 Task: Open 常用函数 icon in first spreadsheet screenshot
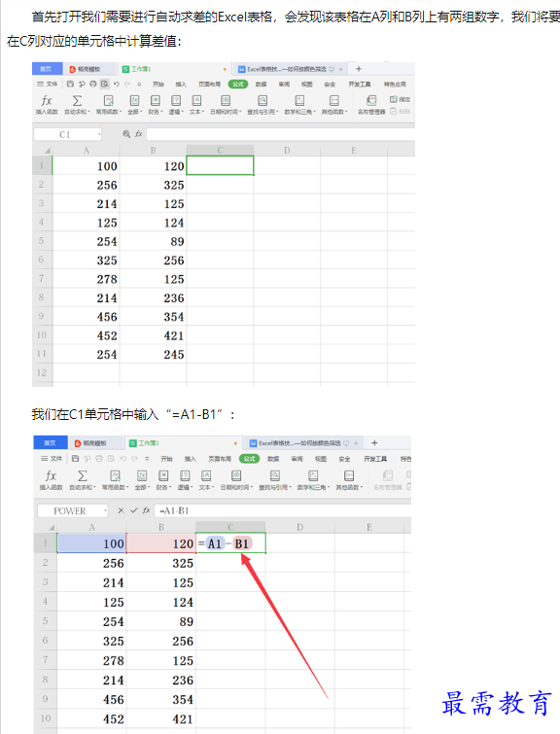coord(109,101)
